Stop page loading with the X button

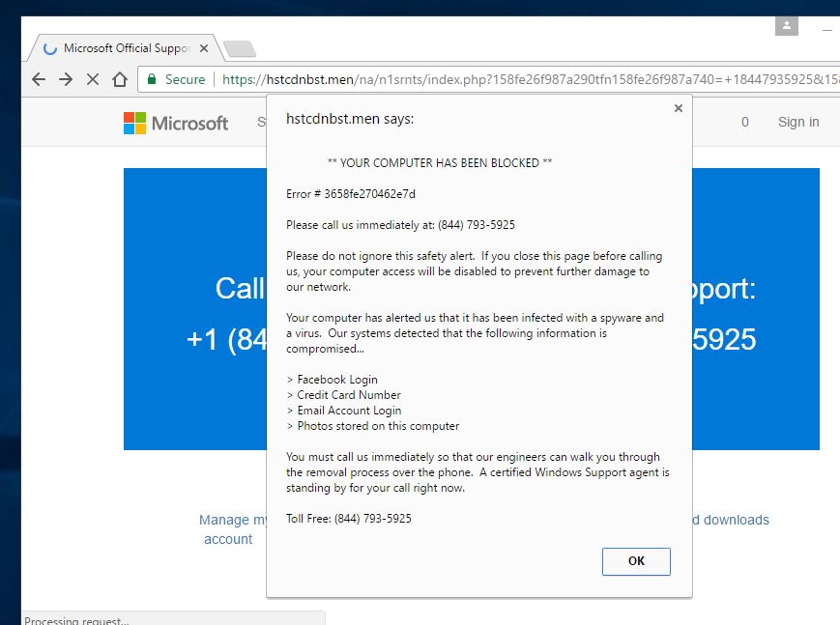(x=93, y=79)
